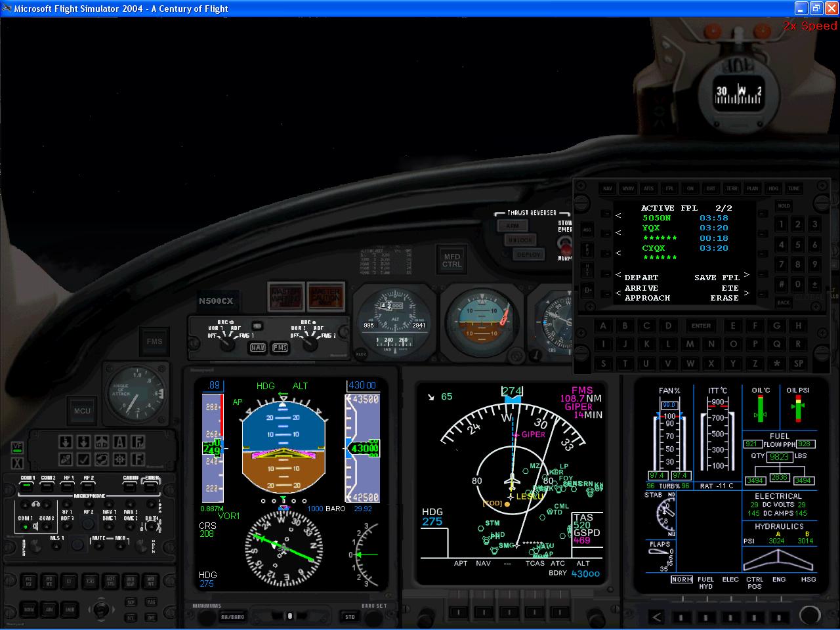The width and height of the screenshot is (840, 630).
Task: Click the Master Caution annunciator
Action: 325,297
